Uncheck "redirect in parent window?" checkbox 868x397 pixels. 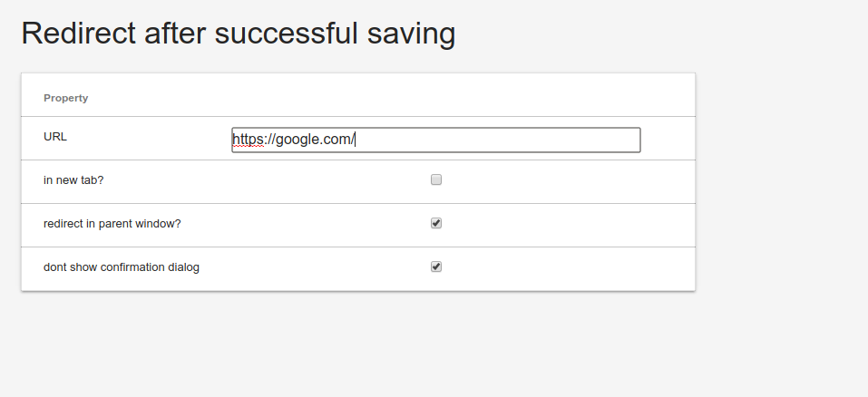point(436,223)
